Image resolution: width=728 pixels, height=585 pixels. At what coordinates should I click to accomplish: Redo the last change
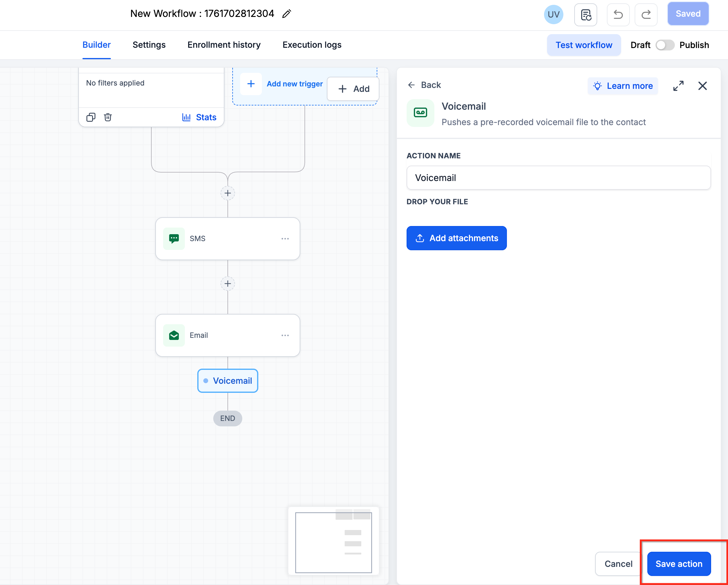(x=646, y=15)
